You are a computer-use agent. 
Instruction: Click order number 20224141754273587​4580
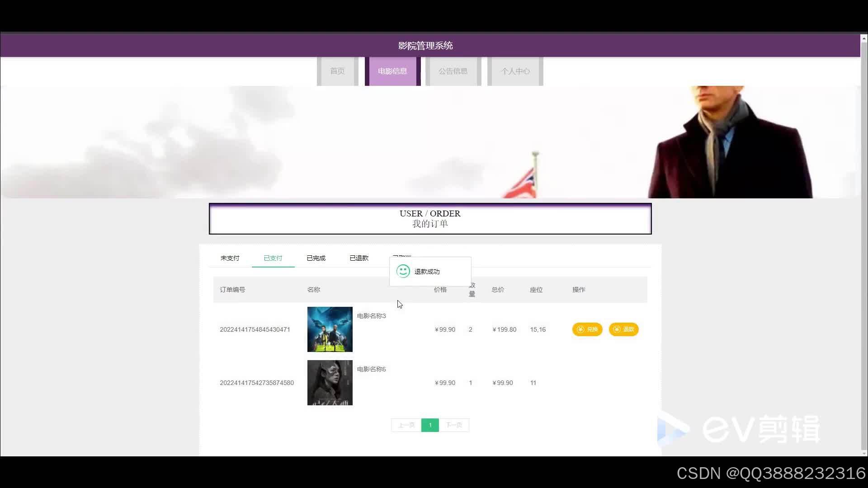pyautogui.click(x=257, y=383)
